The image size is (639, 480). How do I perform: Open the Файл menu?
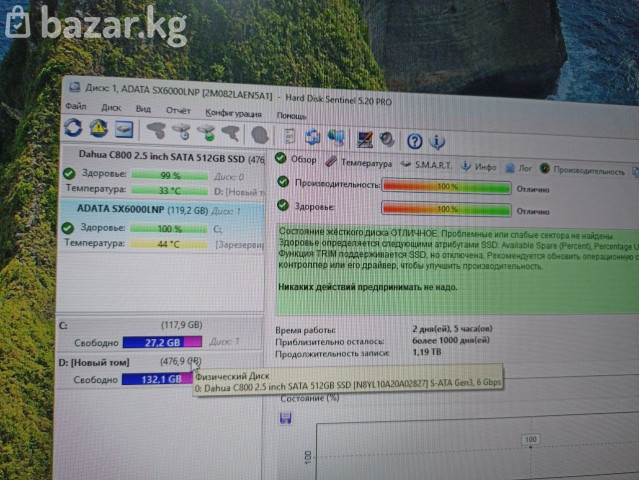[x=76, y=106]
